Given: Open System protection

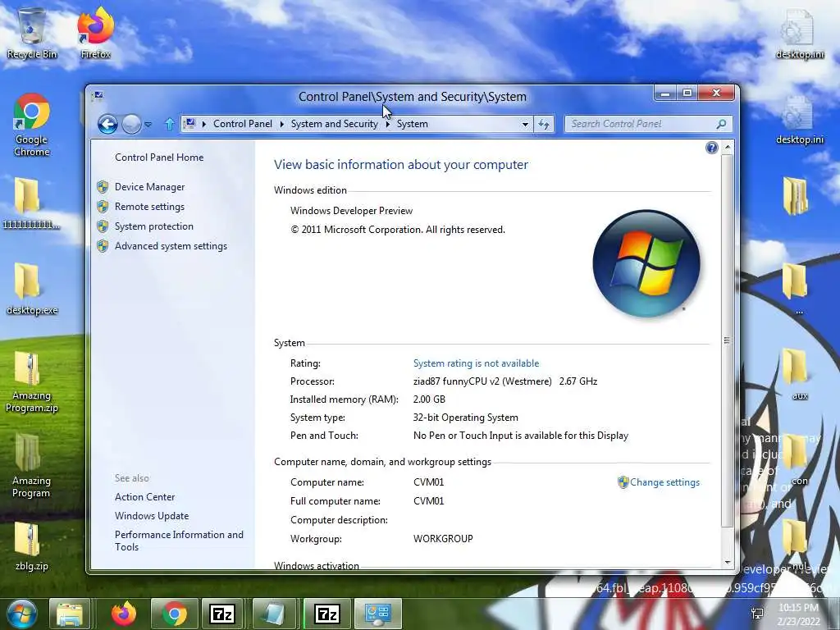Looking at the screenshot, I should [x=153, y=226].
